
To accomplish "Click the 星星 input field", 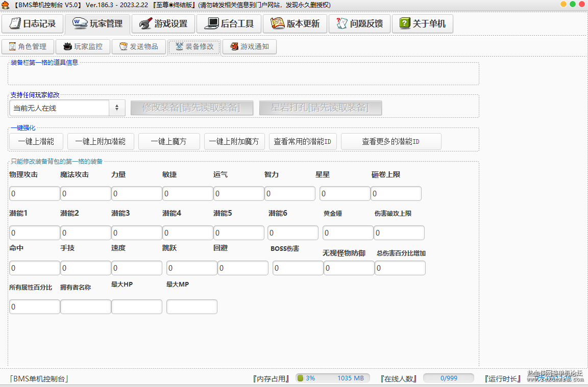I will (345, 194).
